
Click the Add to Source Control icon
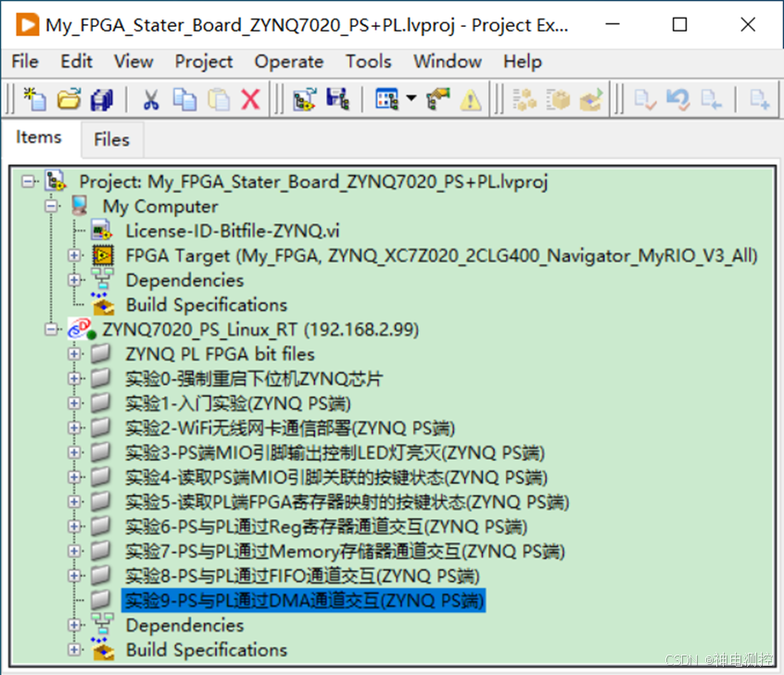[760, 98]
